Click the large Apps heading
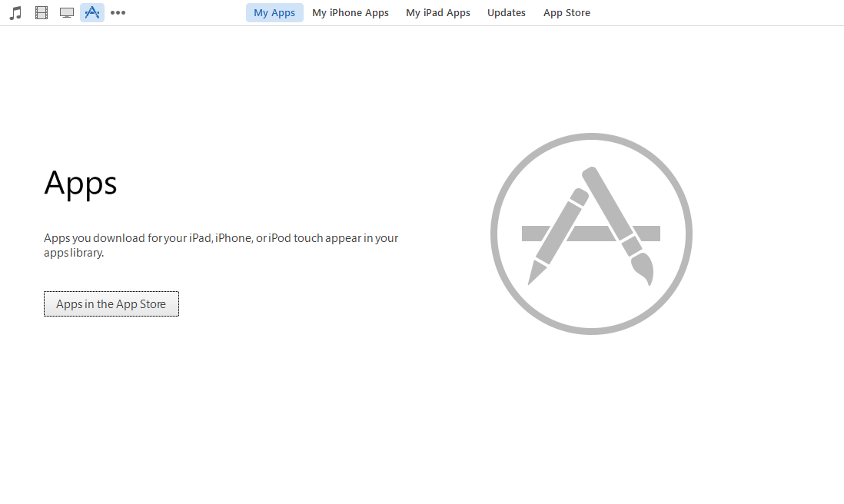Viewport: 844px width, 504px height. coord(81,184)
